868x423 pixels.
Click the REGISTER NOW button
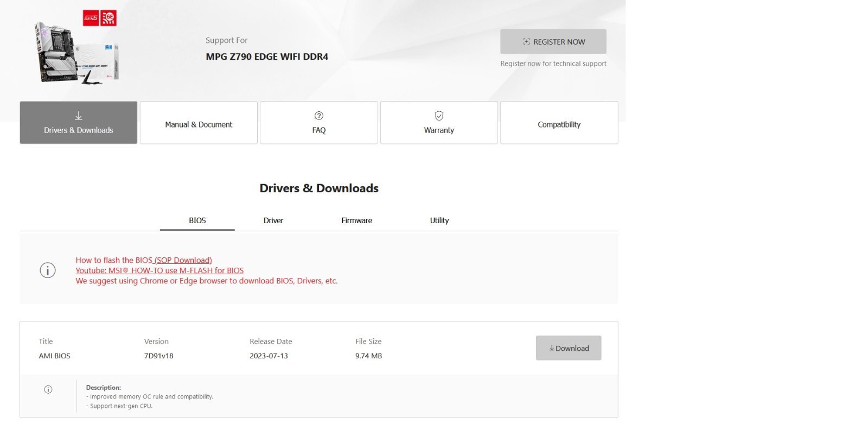click(553, 41)
